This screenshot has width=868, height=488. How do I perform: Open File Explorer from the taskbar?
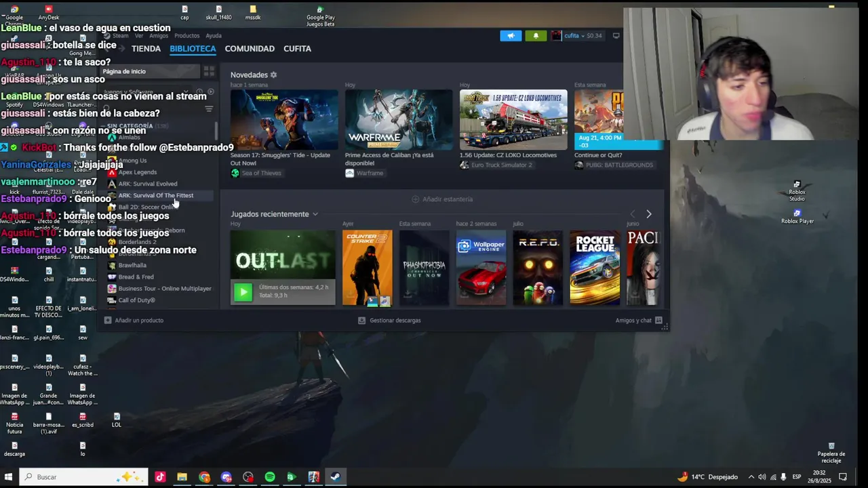click(182, 477)
